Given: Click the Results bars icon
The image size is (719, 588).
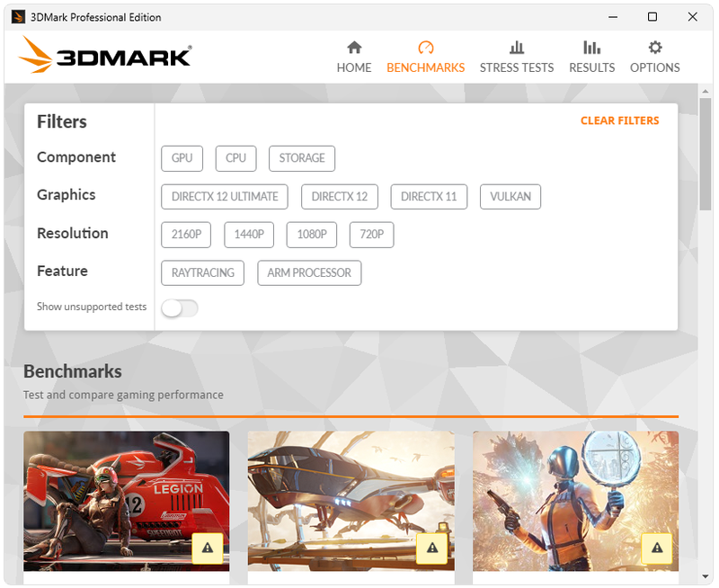Looking at the screenshot, I should [x=591, y=48].
